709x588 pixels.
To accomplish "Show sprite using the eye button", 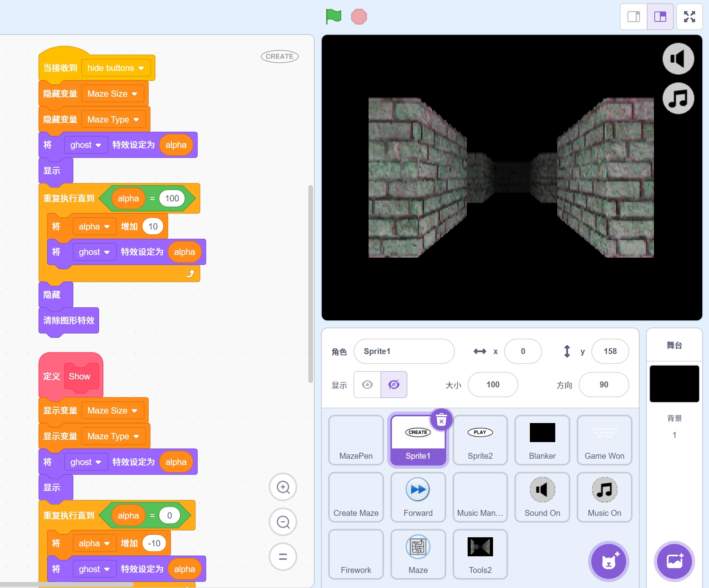I will 367,385.
